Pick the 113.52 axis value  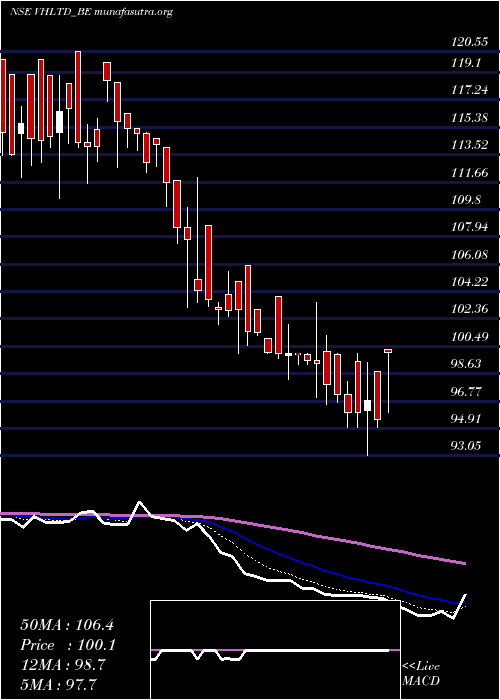pyautogui.click(x=469, y=145)
